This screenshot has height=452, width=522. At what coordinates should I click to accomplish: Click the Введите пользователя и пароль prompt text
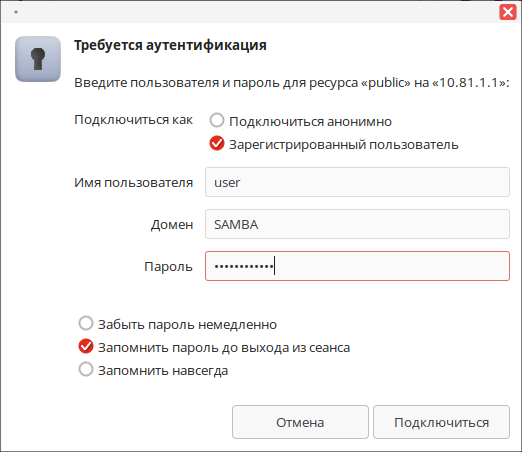coord(292,83)
